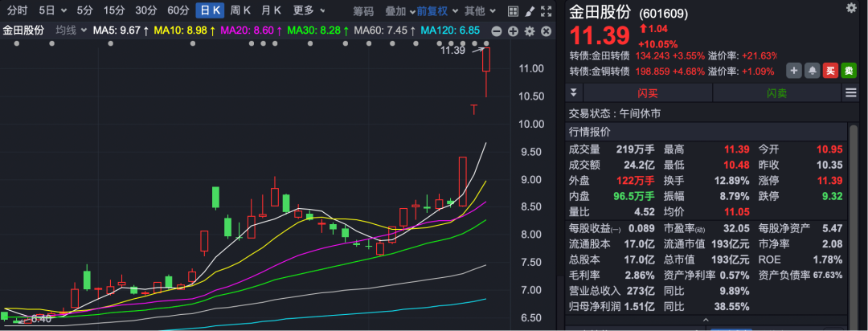Open the chart layout grid icon

(513, 10)
